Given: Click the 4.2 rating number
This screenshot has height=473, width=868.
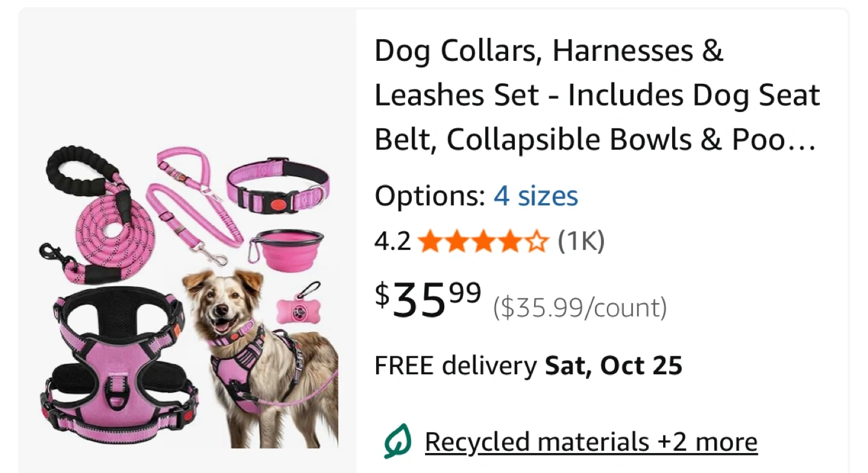Looking at the screenshot, I should (392, 242).
